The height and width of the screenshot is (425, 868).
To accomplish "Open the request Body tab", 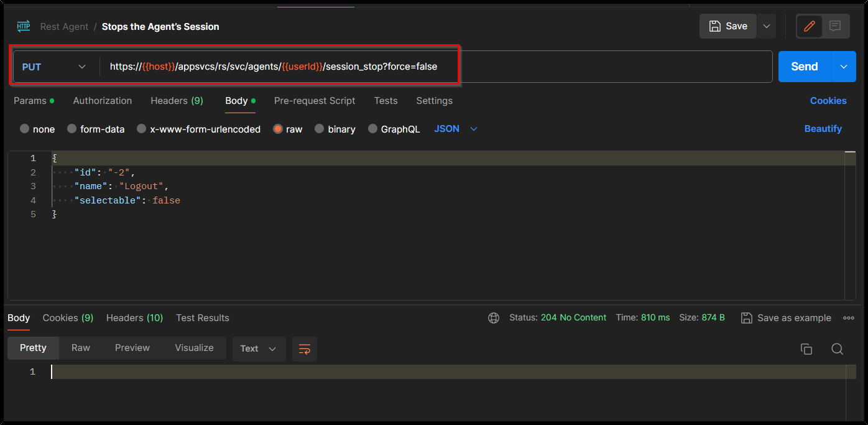I will (x=240, y=101).
